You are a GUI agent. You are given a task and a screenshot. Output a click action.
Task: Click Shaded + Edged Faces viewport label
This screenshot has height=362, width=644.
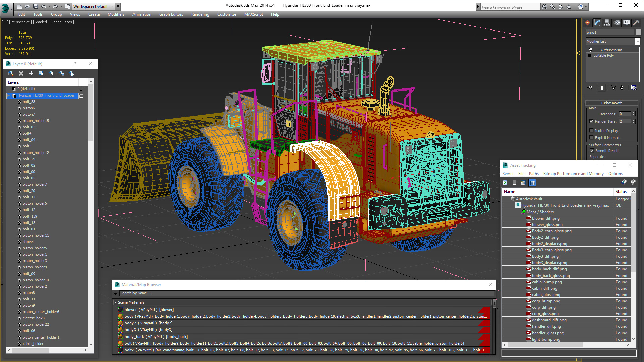tap(53, 22)
